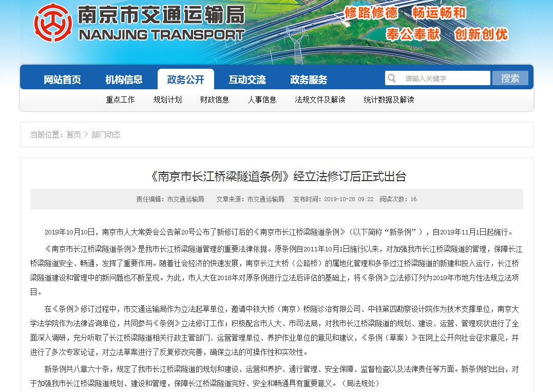
Task: Click the 文章来源：市交通运输局 text
Action: click(250, 199)
